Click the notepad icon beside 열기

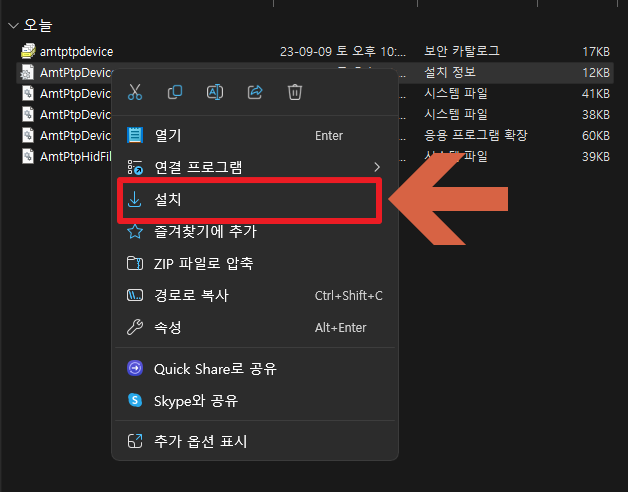[135, 135]
